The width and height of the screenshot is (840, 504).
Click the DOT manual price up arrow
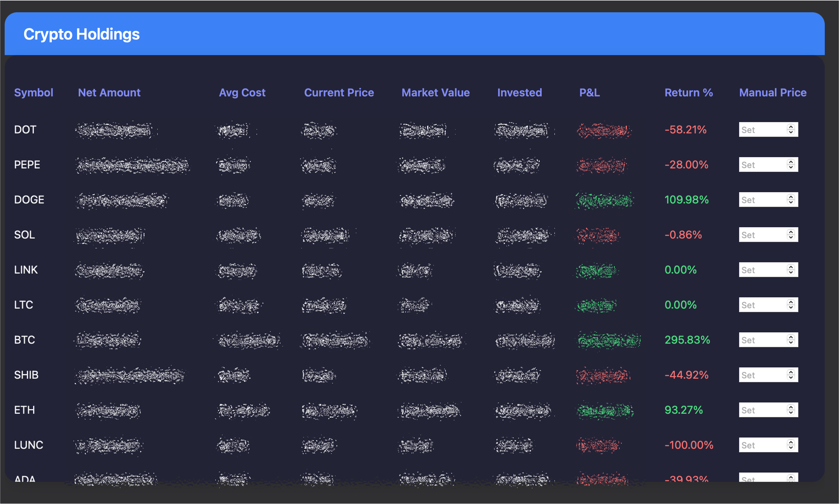tap(791, 127)
